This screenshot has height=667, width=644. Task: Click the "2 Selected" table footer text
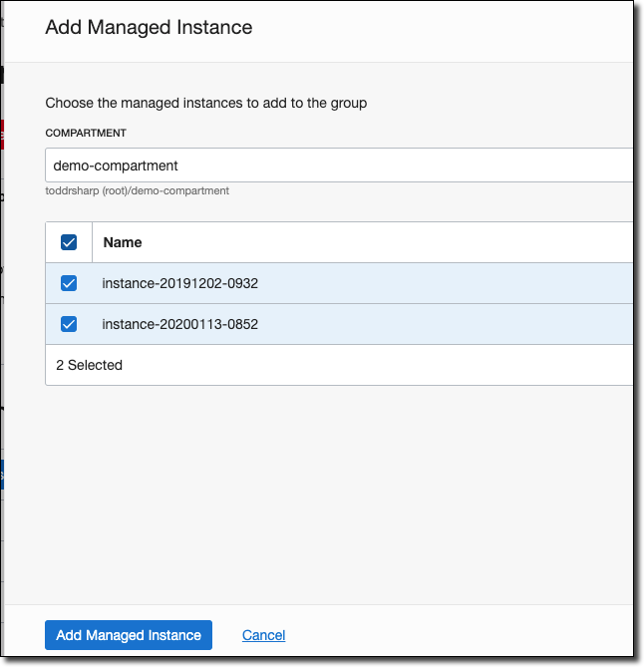pyautogui.click(x=89, y=365)
